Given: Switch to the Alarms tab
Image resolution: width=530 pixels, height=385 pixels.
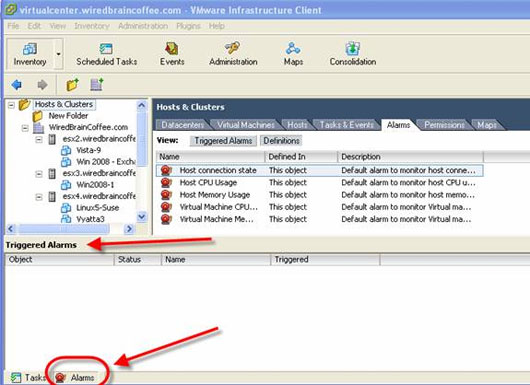Looking at the screenshot, I should pyautogui.click(x=398, y=125).
